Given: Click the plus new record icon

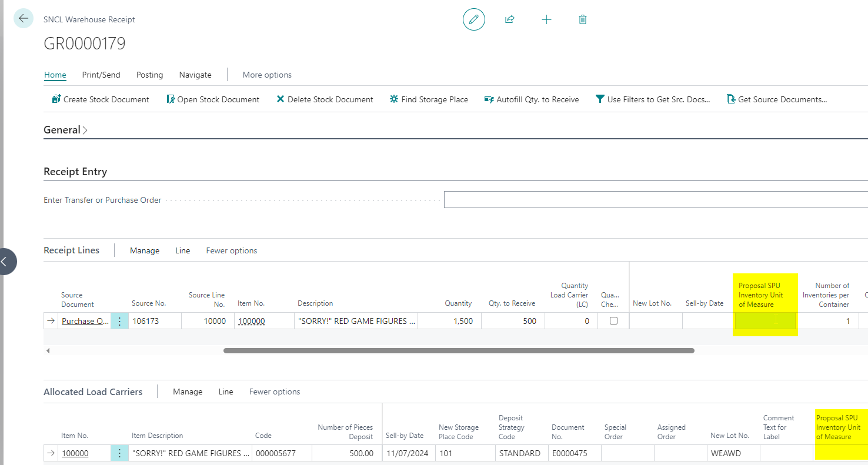Looking at the screenshot, I should click(546, 19).
